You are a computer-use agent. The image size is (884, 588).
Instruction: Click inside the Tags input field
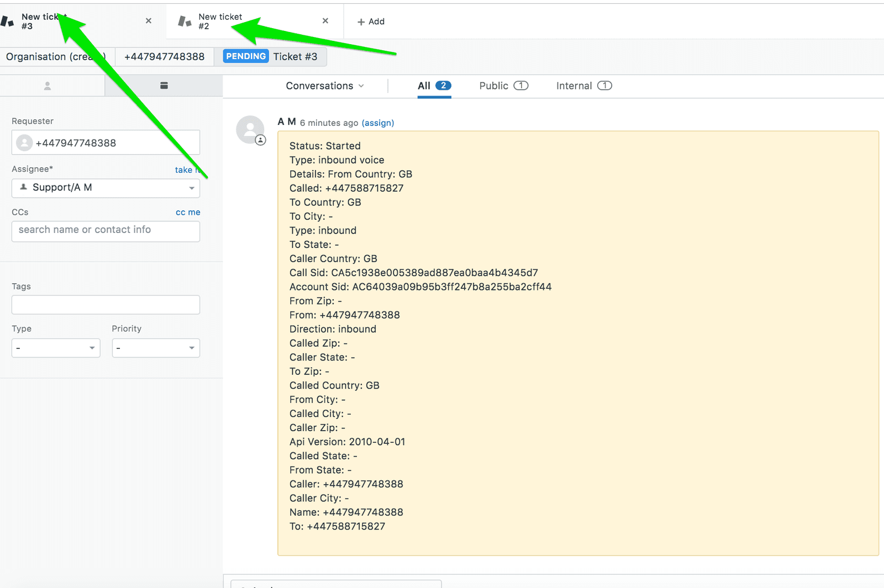pyautogui.click(x=105, y=304)
